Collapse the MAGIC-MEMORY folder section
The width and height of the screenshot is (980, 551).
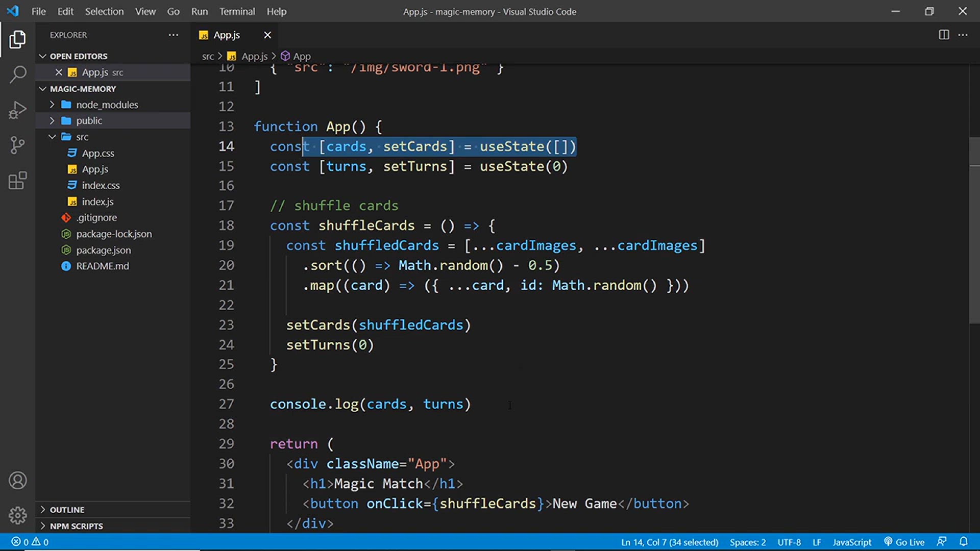pyautogui.click(x=43, y=89)
